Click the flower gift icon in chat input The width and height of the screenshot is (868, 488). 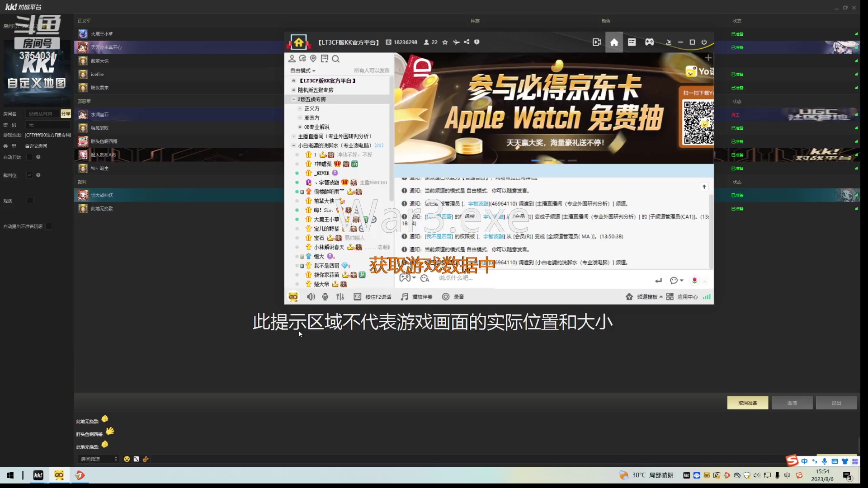click(694, 281)
